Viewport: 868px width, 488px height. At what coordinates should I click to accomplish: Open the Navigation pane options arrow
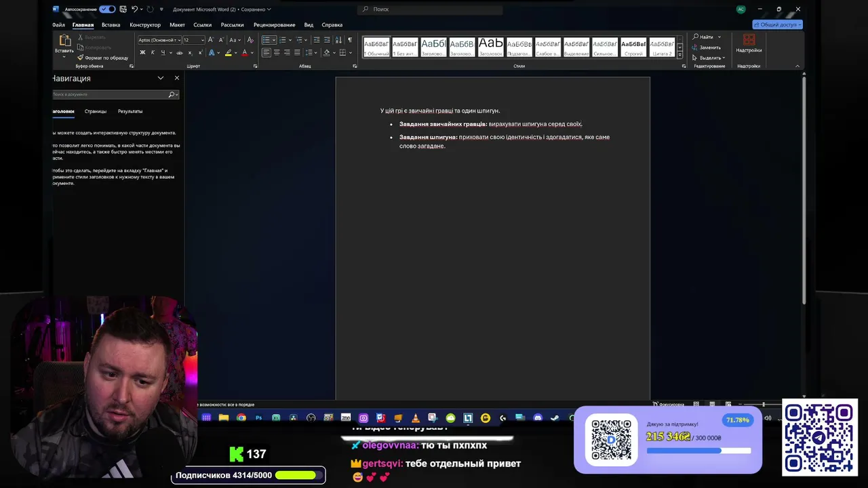(x=161, y=78)
